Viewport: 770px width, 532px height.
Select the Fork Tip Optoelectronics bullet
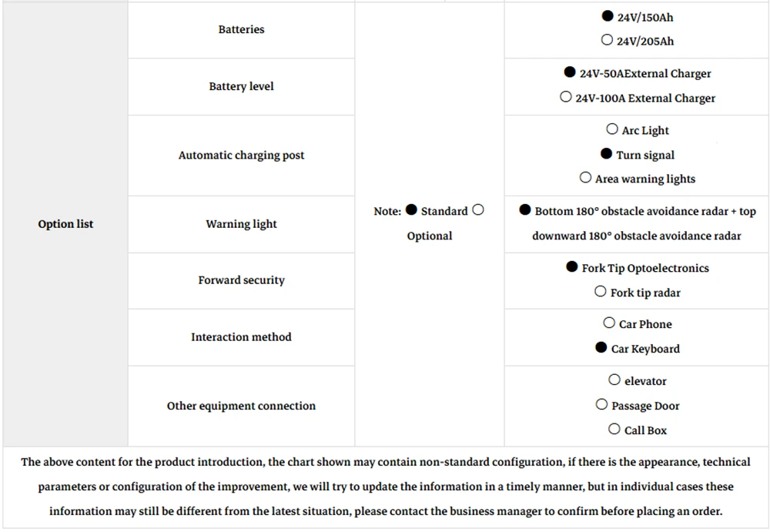pos(571,266)
